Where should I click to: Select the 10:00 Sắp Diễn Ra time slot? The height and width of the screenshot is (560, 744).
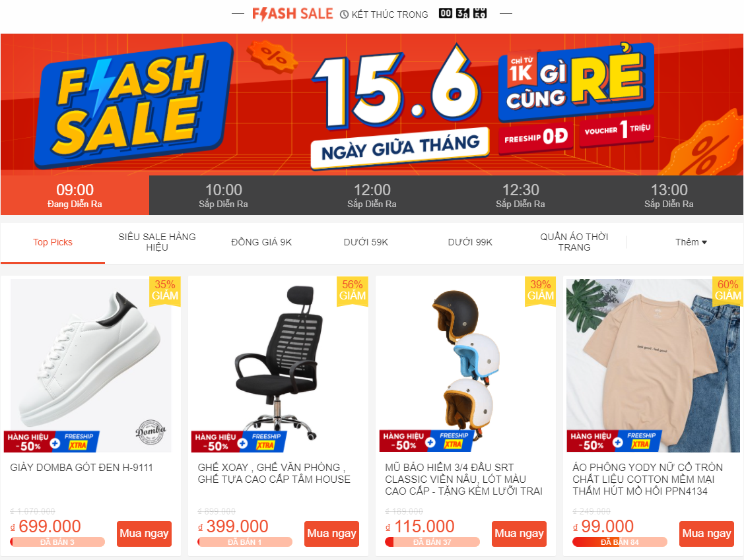pyautogui.click(x=224, y=195)
